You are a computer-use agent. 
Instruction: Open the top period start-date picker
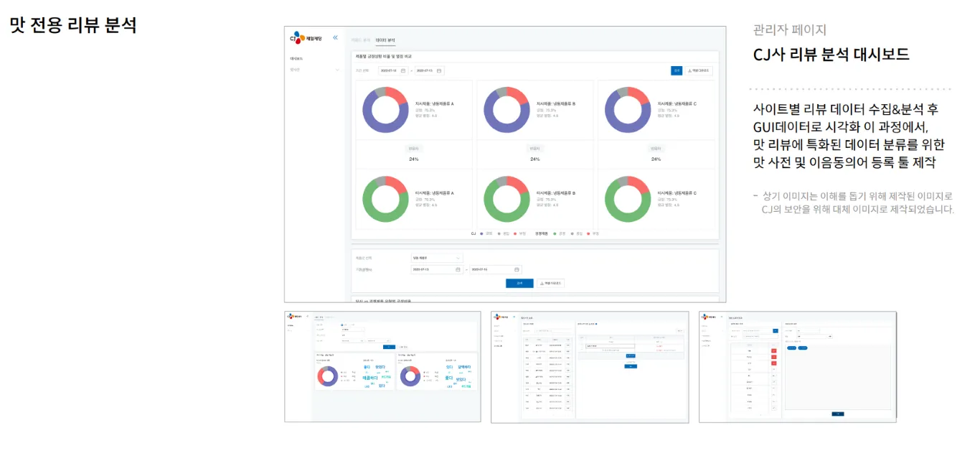(393, 70)
